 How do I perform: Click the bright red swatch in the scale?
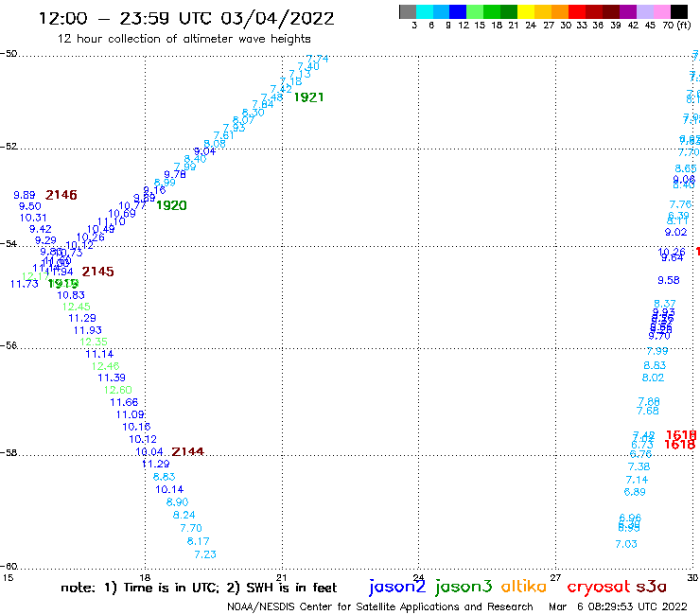(x=577, y=11)
